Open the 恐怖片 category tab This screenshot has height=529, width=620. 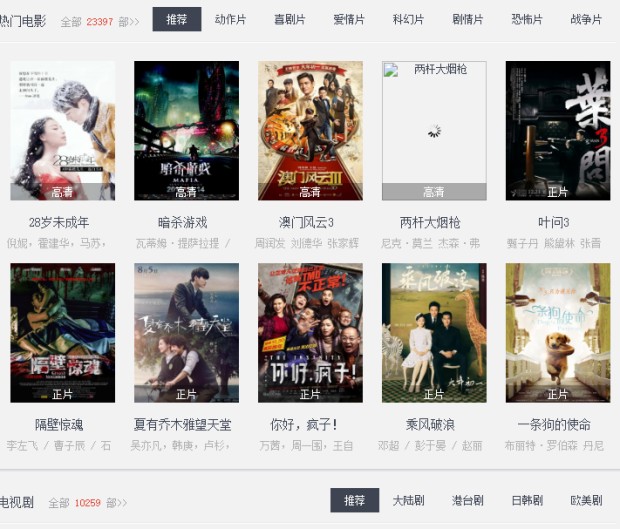point(527,19)
